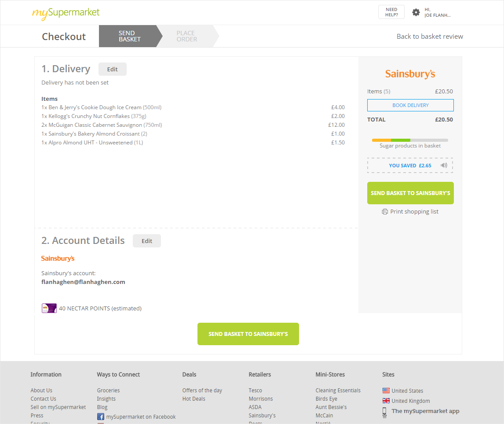
Task: Click the Book Delivery button
Action: click(410, 105)
